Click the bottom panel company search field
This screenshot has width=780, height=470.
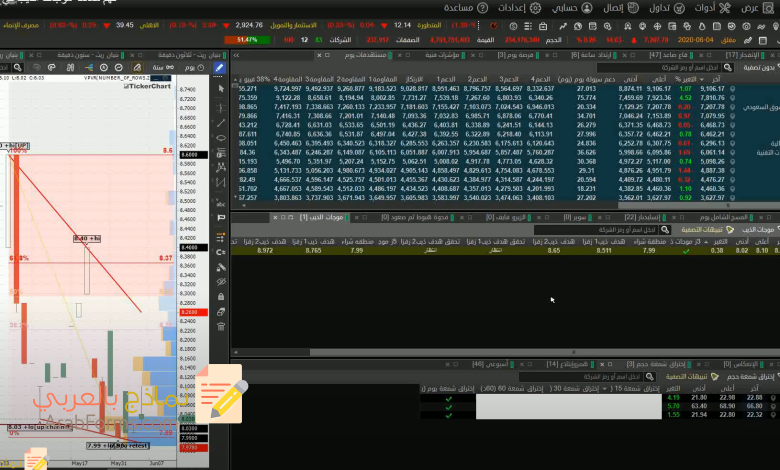coord(580,377)
